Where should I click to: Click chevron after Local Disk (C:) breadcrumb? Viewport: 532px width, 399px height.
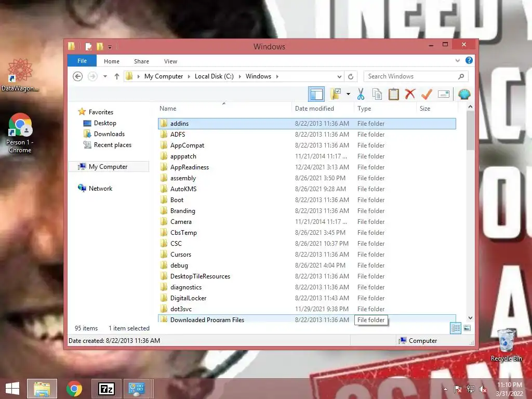[x=240, y=76]
